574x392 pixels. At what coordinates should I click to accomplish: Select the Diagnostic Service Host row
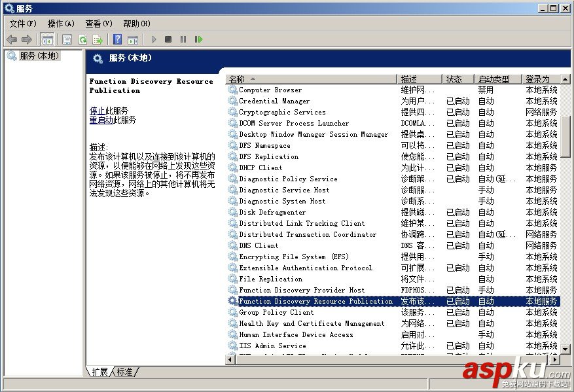393,190
